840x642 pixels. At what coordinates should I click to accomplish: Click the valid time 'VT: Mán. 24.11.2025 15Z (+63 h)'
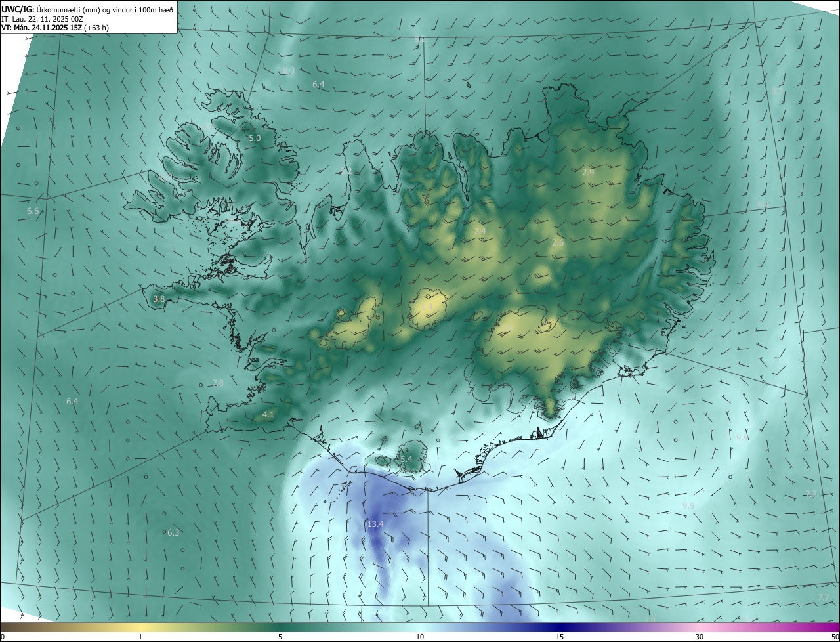click(x=54, y=28)
